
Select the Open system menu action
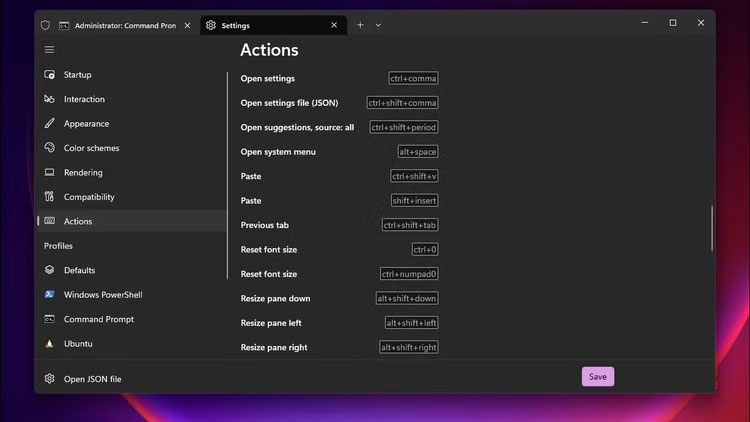tap(339, 152)
